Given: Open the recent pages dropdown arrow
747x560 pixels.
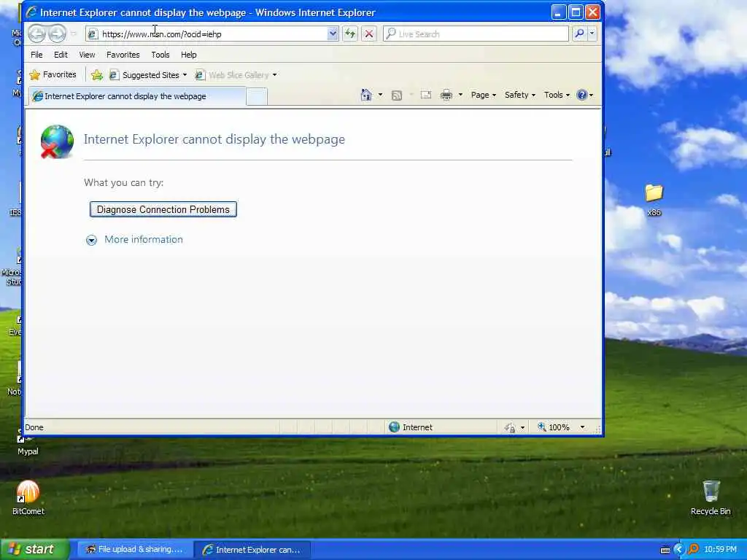Looking at the screenshot, I should pos(74,34).
